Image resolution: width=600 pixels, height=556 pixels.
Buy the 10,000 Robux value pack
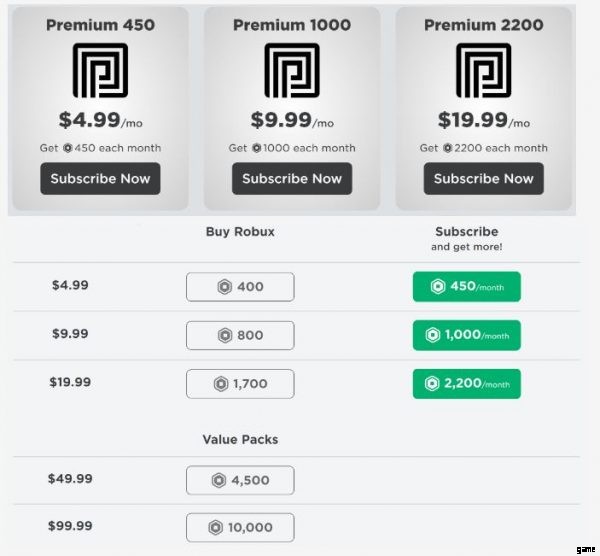pos(240,528)
